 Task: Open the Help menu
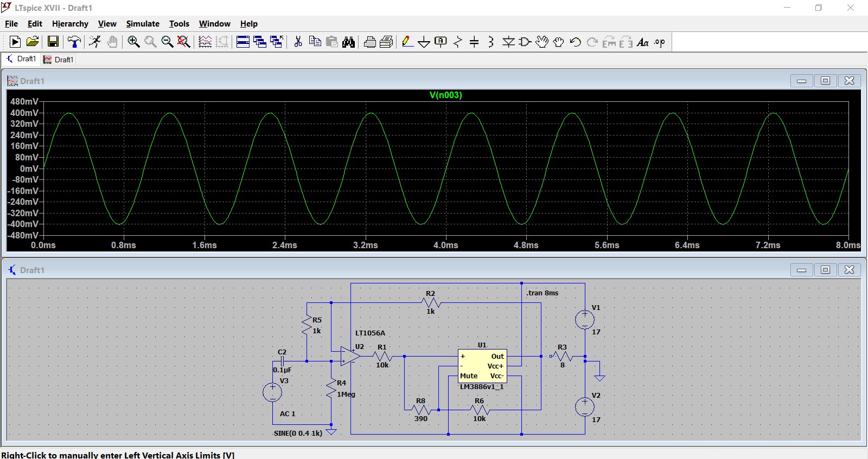coord(249,24)
